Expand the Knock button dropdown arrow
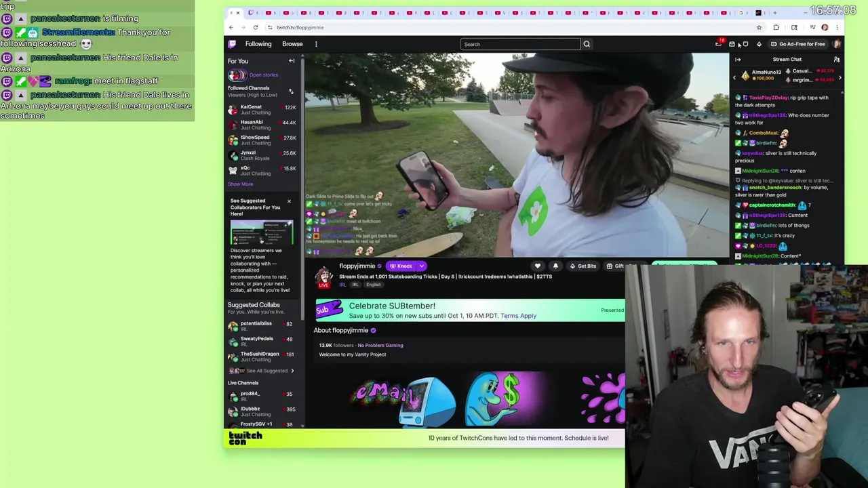This screenshot has height=488, width=868. pos(421,266)
